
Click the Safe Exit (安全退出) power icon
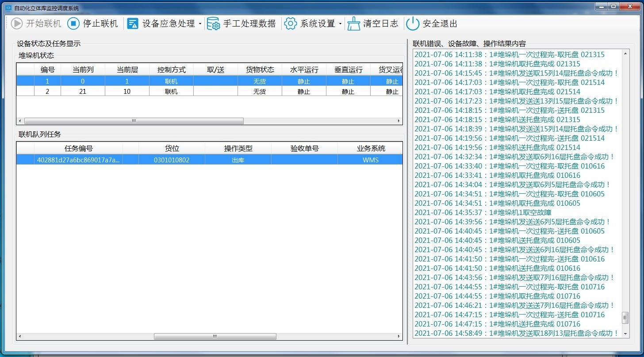(x=413, y=23)
